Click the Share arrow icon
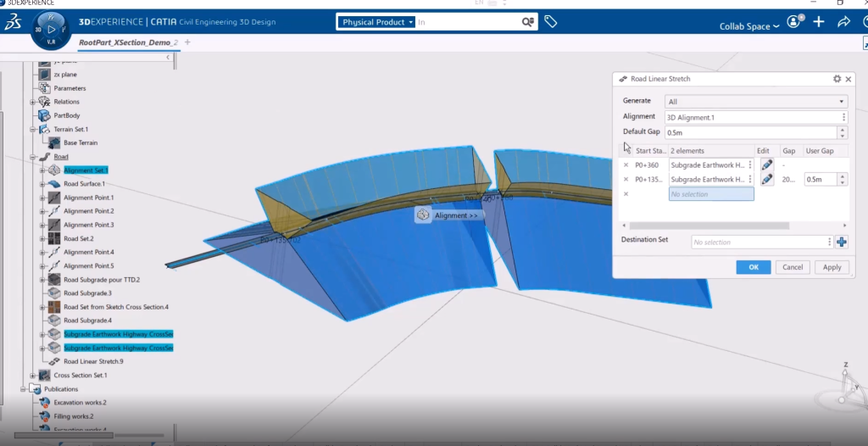Image resolution: width=868 pixels, height=446 pixels. pos(843,22)
